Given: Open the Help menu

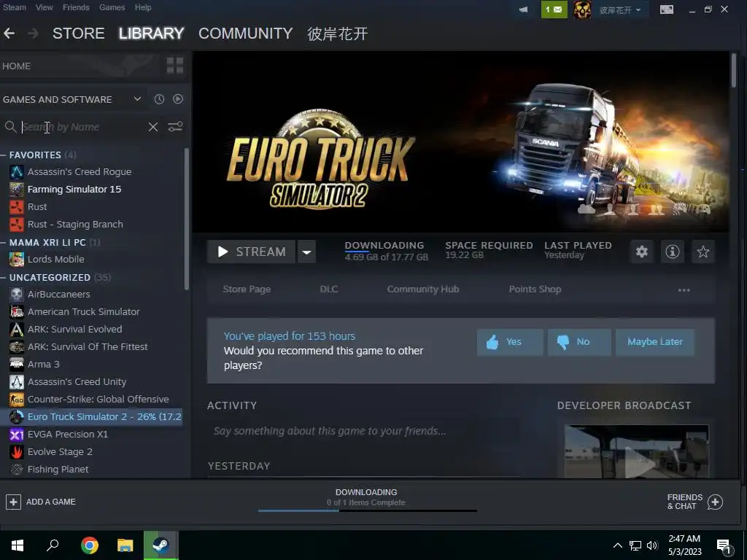Looking at the screenshot, I should [x=143, y=7].
